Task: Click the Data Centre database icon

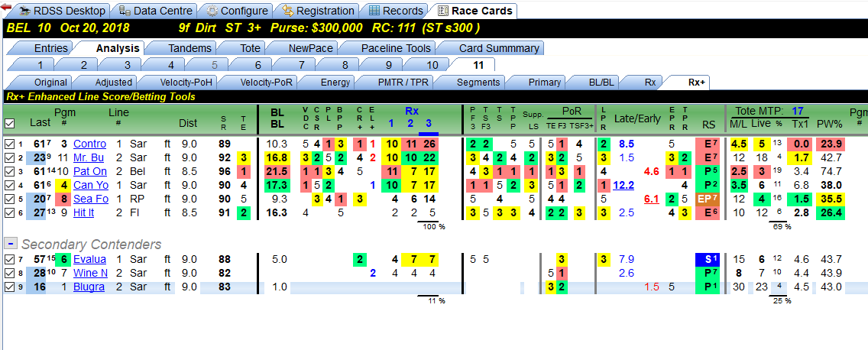Action: pyautogui.click(x=125, y=11)
